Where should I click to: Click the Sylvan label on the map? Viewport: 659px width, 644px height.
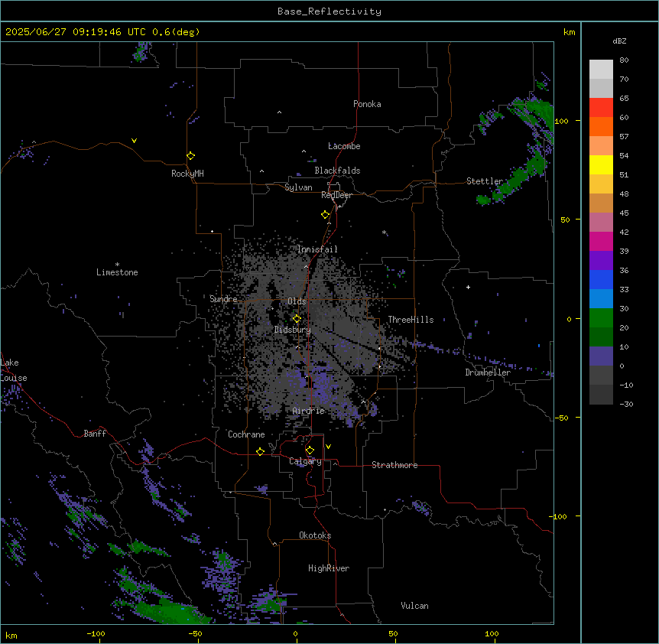coord(298,187)
